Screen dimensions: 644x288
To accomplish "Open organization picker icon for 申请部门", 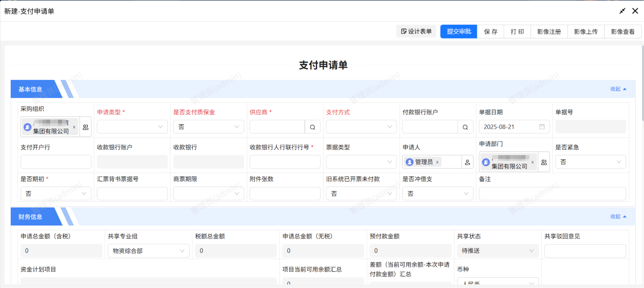I will pos(544,162).
